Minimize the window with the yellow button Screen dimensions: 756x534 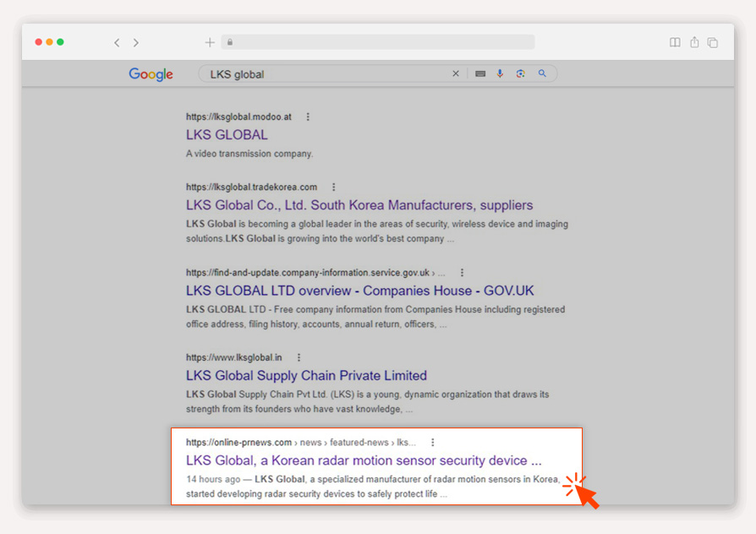[x=49, y=42]
